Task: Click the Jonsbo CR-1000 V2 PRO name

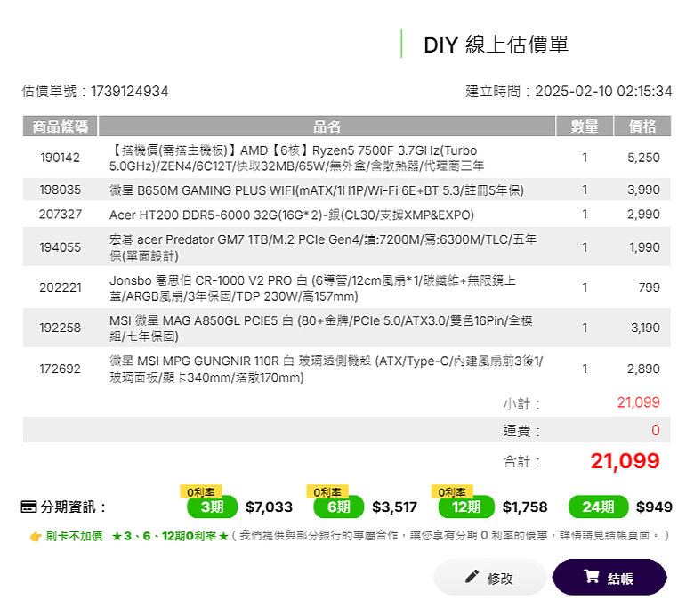Action: (312, 288)
